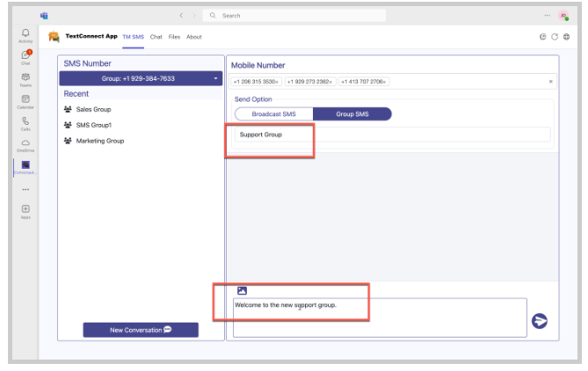
Task: Open OneDrive from the sidebar
Action: tap(25, 144)
